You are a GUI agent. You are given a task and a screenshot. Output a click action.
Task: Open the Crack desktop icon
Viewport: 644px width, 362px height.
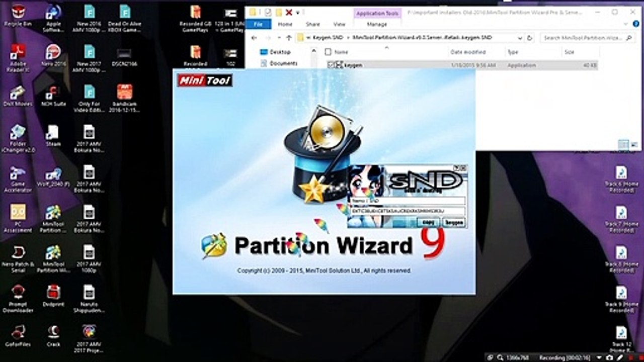point(53,337)
